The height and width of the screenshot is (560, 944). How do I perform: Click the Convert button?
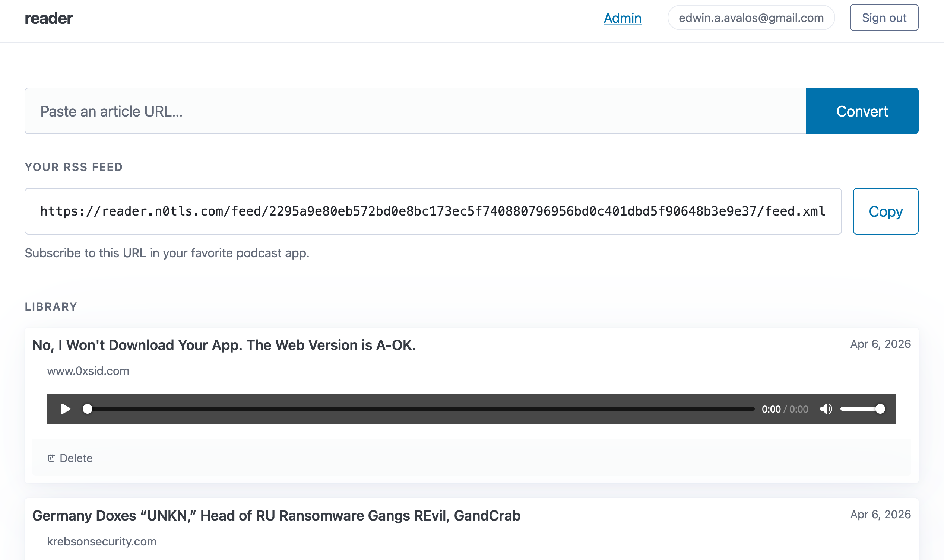coord(862,111)
